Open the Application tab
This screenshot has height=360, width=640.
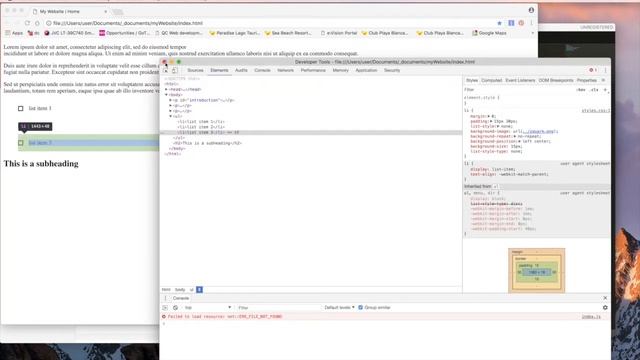366,70
